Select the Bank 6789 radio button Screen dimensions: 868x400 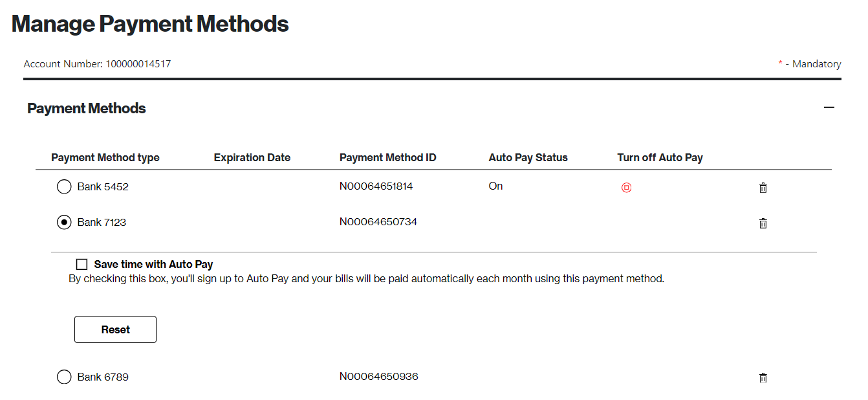pyautogui.click(x=64, y=376)
